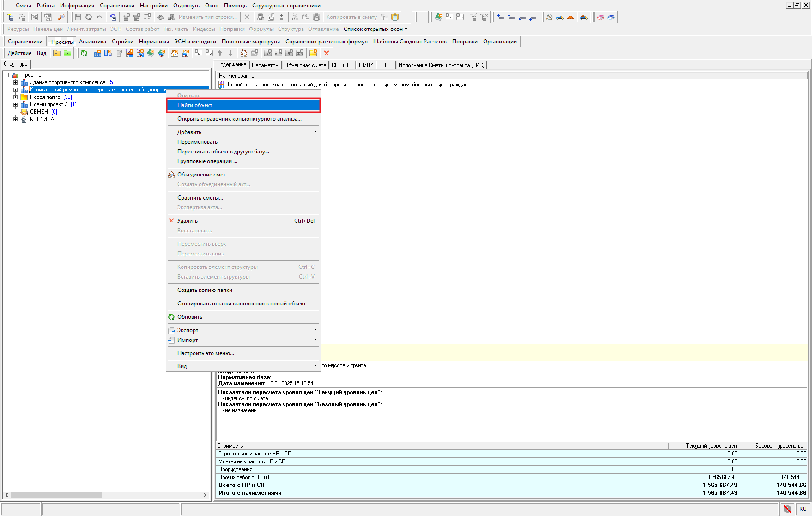The image size is (812, 516).
Task: Click the Structure panel horizontal scrollbar thumb
Action: point(56,495)
